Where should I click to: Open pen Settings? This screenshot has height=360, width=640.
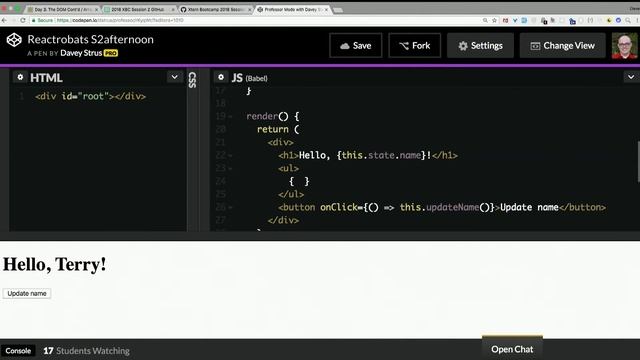(x=480, y=45)
